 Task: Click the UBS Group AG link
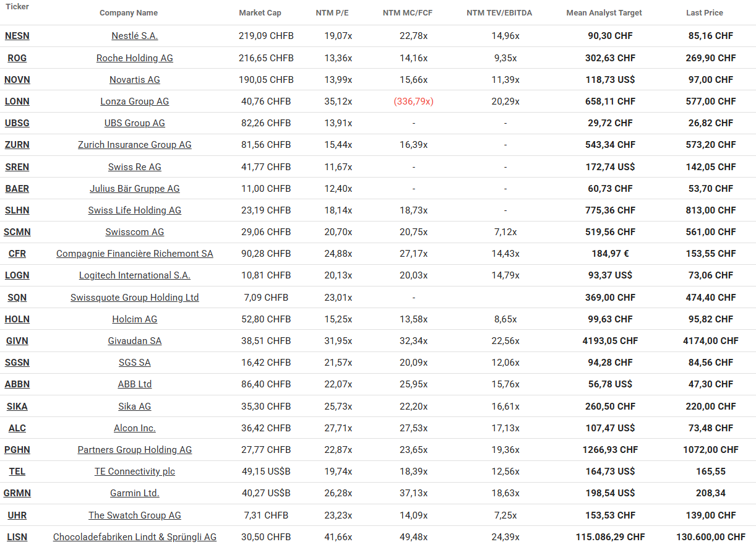pyautogui.click(x=134, y=123)
